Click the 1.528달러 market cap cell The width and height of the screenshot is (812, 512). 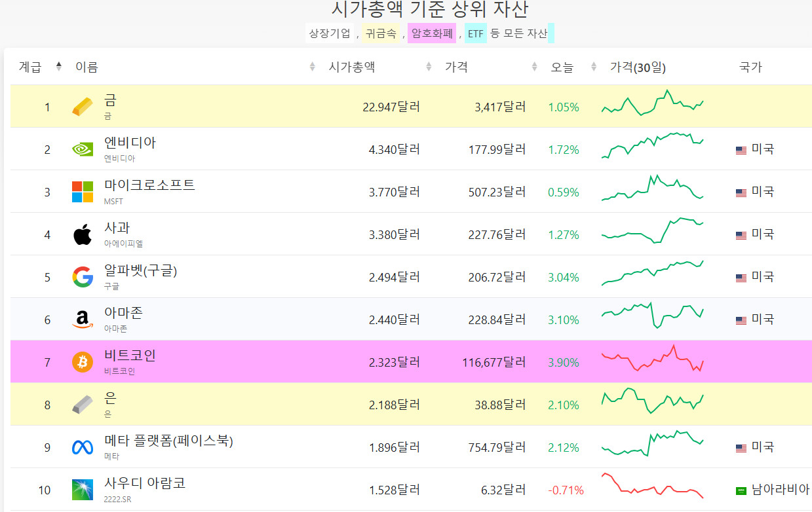coord(395,490)
